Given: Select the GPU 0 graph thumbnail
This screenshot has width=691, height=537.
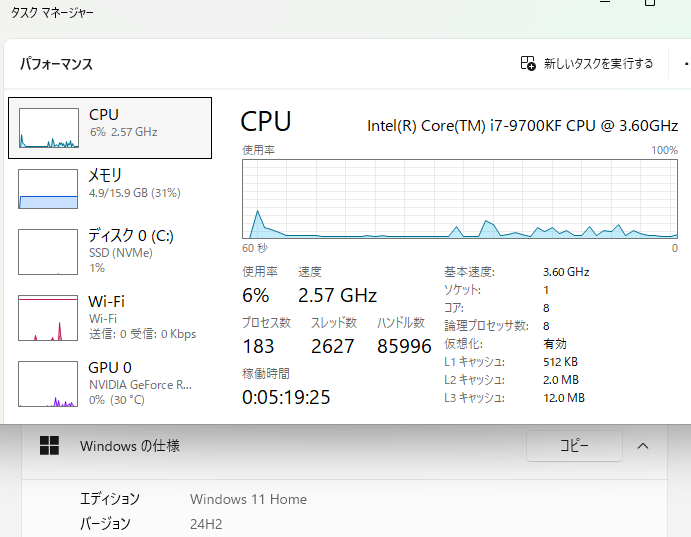Looking at the screenshot, I should coord(48,384).
